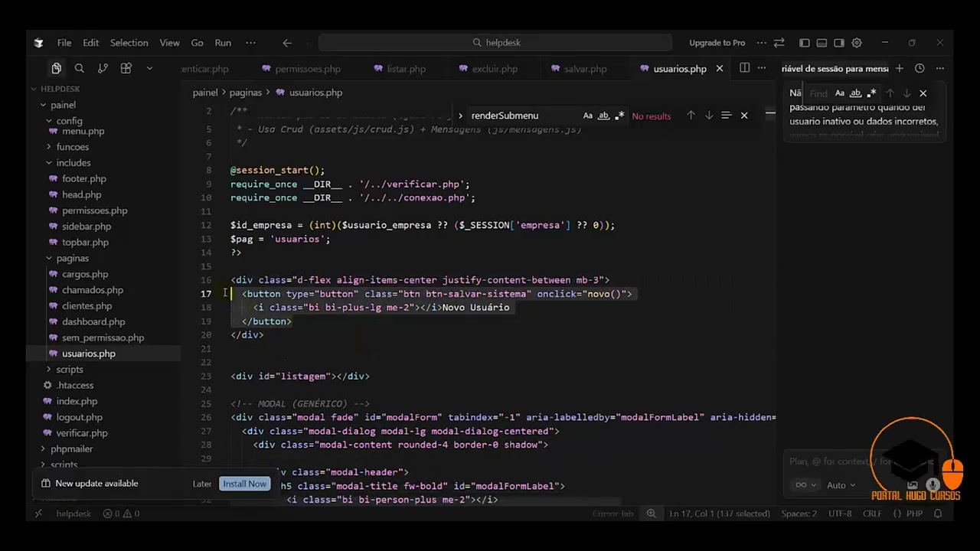Screen dimensions: 980x551
Task: Collapse the includes folder
Action: (x=73, y=163)
